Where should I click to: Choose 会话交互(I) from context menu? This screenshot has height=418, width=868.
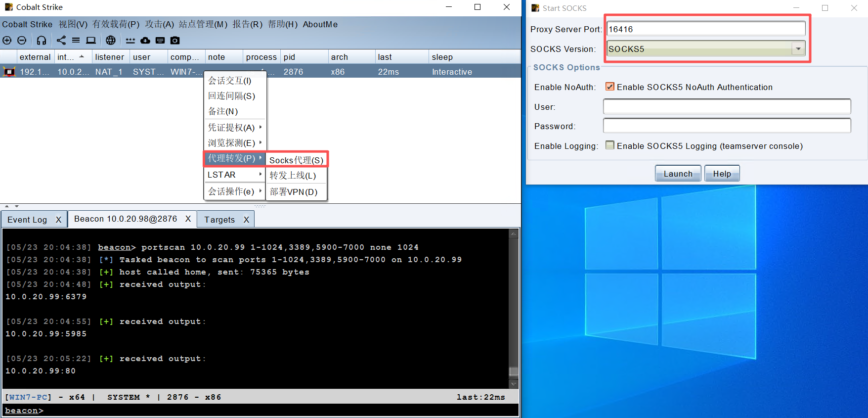(235, 81)
